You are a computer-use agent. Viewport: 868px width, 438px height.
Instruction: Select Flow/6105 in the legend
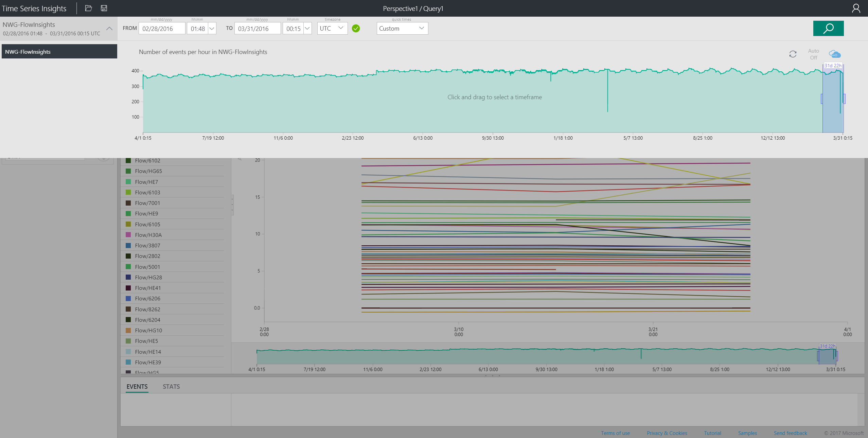pos(172,224)
